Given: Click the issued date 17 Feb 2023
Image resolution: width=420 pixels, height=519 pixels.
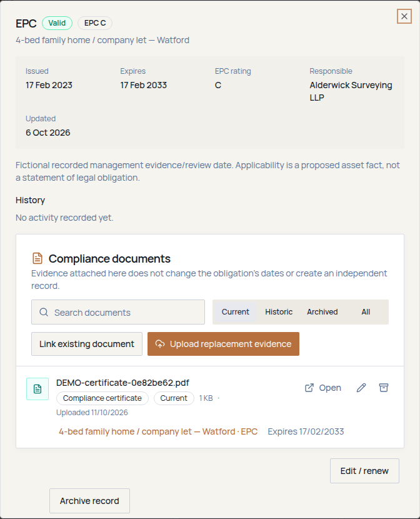Looking at the screenshot, I should point(49,85).
